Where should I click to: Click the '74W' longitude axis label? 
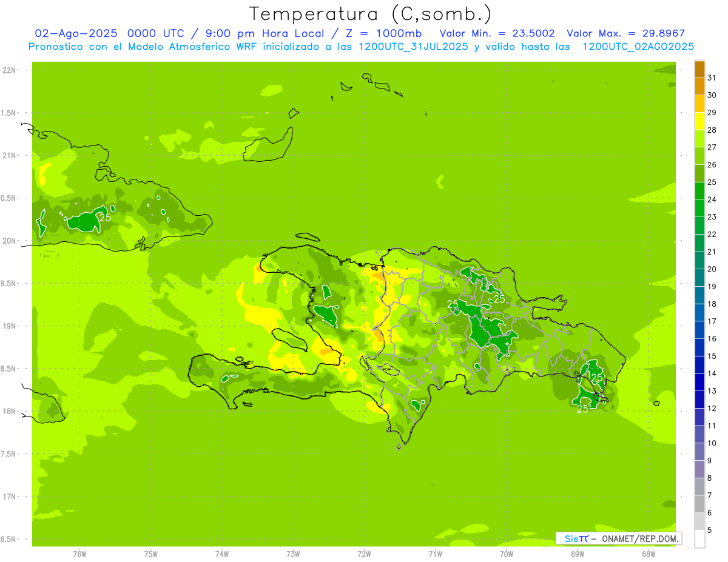222,554
